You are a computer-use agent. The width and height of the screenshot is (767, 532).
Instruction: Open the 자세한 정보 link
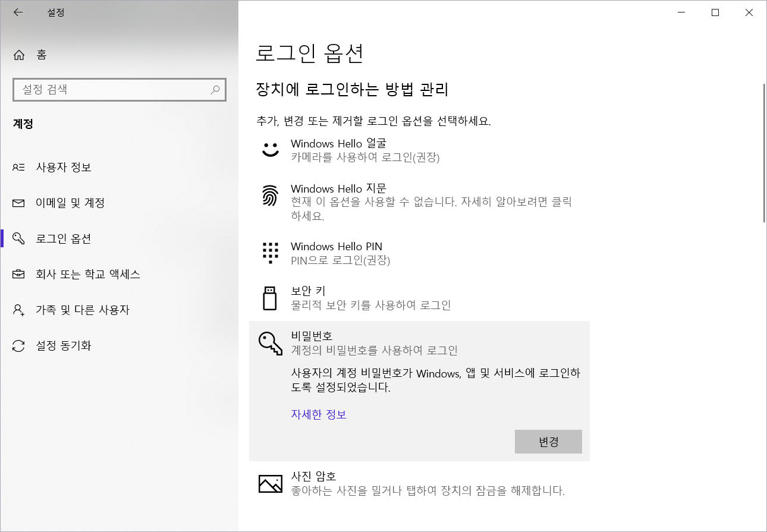click(319, 414)
